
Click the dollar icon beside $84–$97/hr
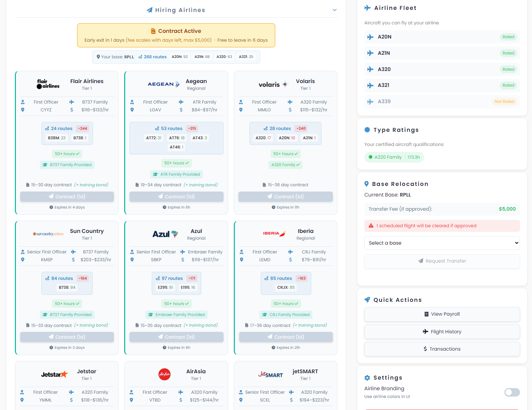point(181,110)
